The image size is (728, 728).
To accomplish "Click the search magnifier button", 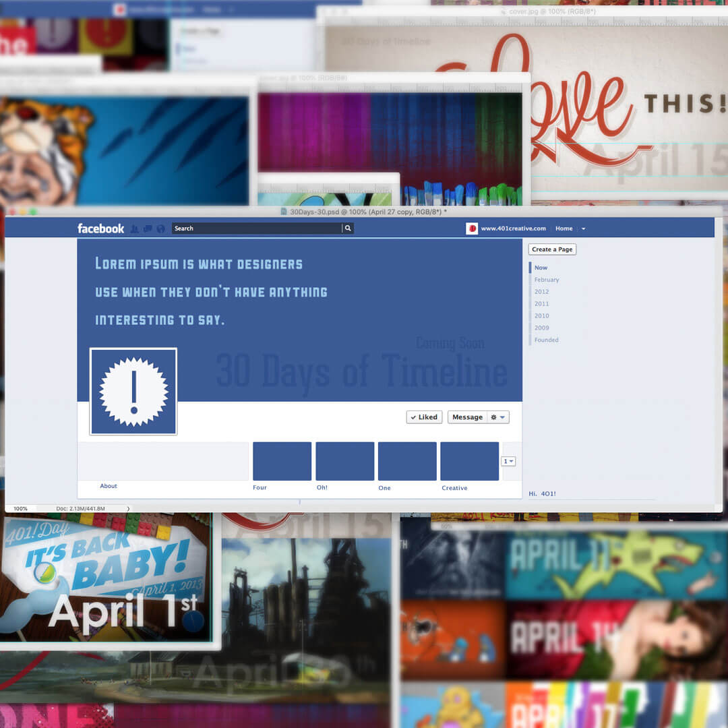I will point(348,229).
